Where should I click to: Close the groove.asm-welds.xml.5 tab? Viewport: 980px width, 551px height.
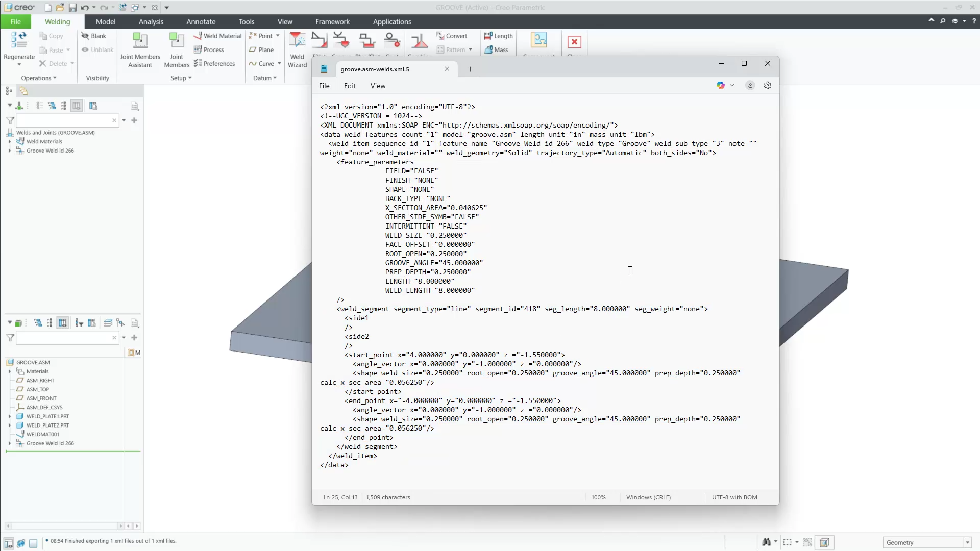click(447, 69)
